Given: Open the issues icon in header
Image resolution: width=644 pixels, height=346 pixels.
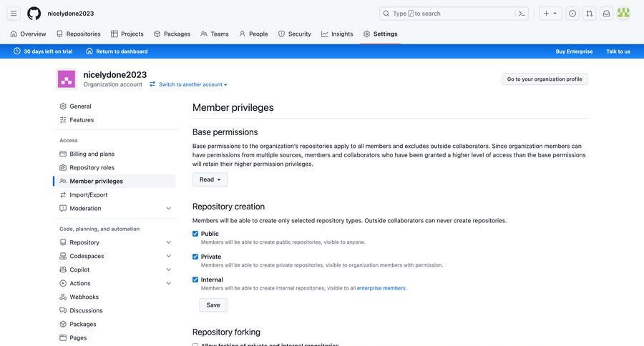Looking at the screenshot, I should (572, 14).
